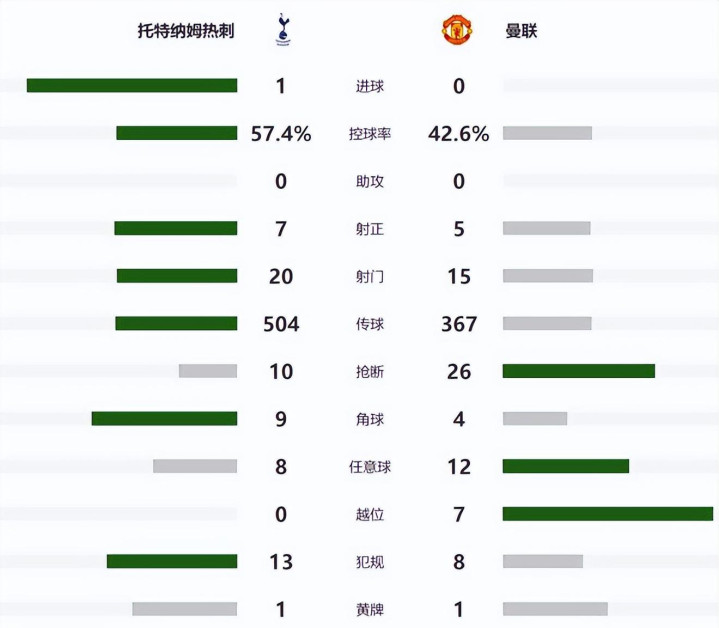
Task: Click Manchester United's 42.6% possession value
Action: pos(459,134)
